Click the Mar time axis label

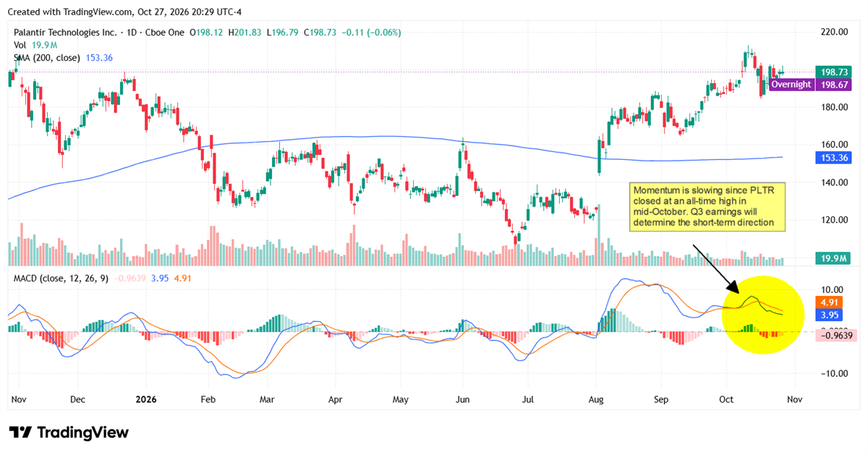click(266, 399)
